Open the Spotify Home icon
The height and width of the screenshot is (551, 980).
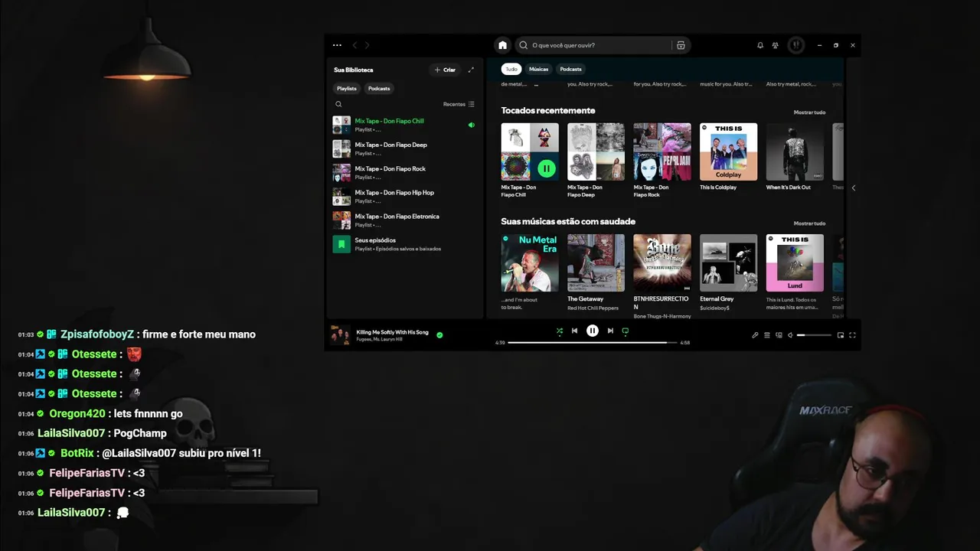pyautogui.click(x=502, y=45)
